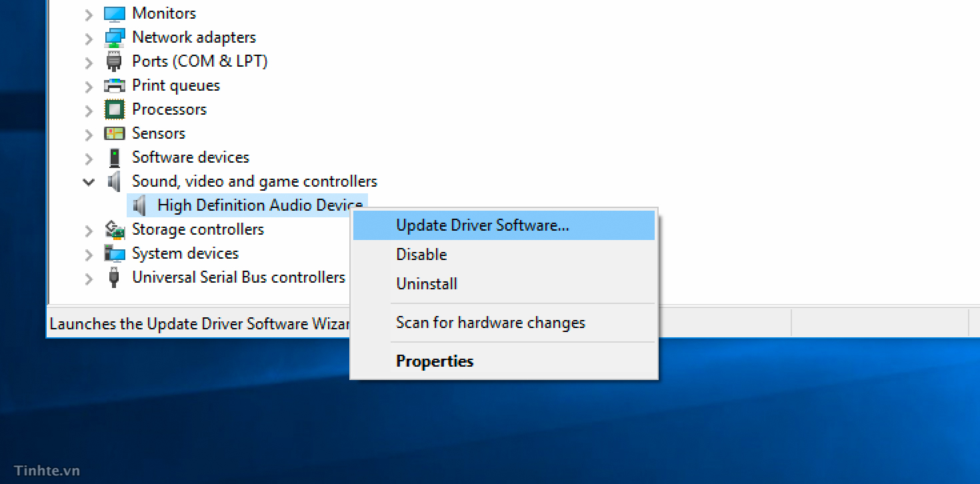Expand the Monitors category
980x484 pixels.
[87, 12]
